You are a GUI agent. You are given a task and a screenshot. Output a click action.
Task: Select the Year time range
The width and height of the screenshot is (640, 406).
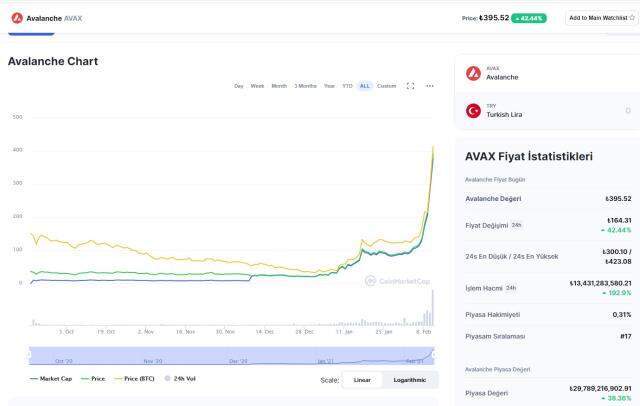point(329,86)
